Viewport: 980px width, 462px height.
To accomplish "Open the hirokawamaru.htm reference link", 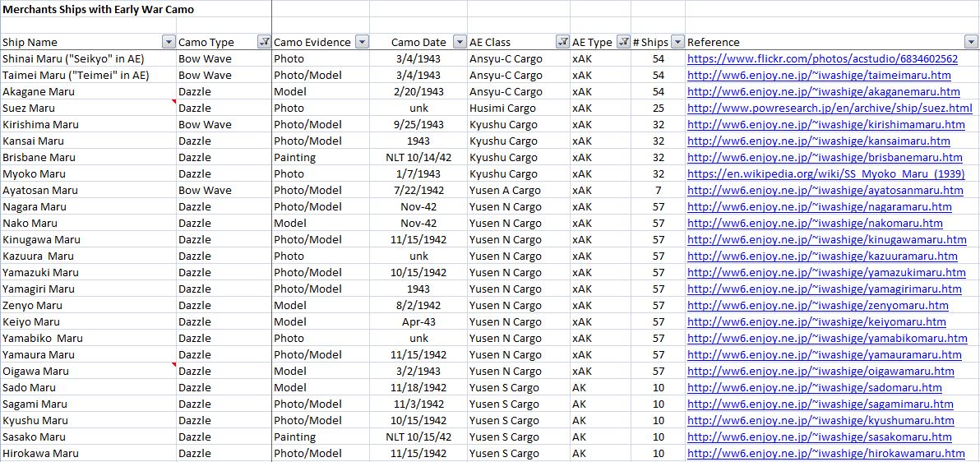I will [825, 453].
